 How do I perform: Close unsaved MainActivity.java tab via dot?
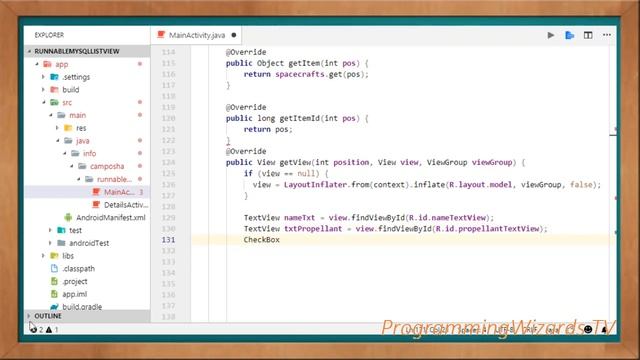234,35
